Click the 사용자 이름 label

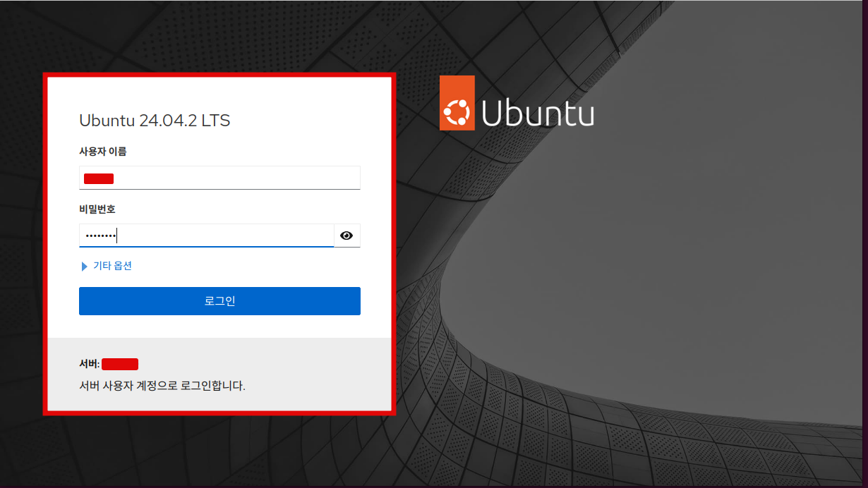tap(103, 151)
